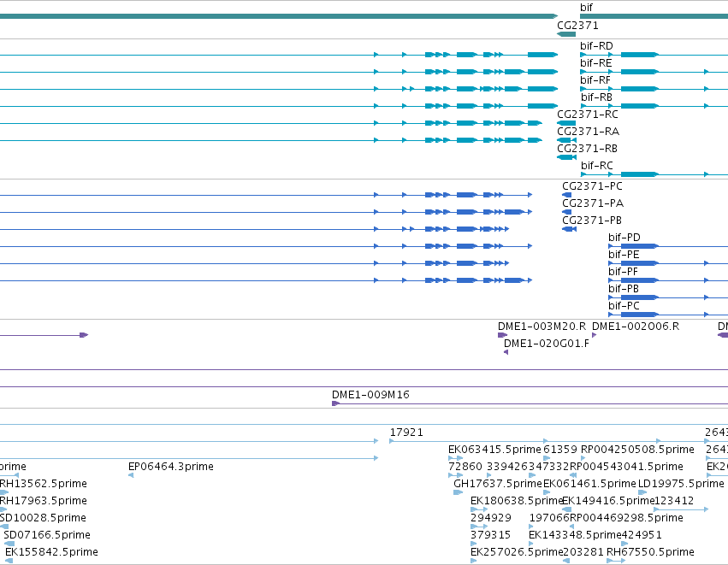This screenshot has width=728, height=565.
Task: Select the bif-PF protein label
Action: [x=623, y=272]
